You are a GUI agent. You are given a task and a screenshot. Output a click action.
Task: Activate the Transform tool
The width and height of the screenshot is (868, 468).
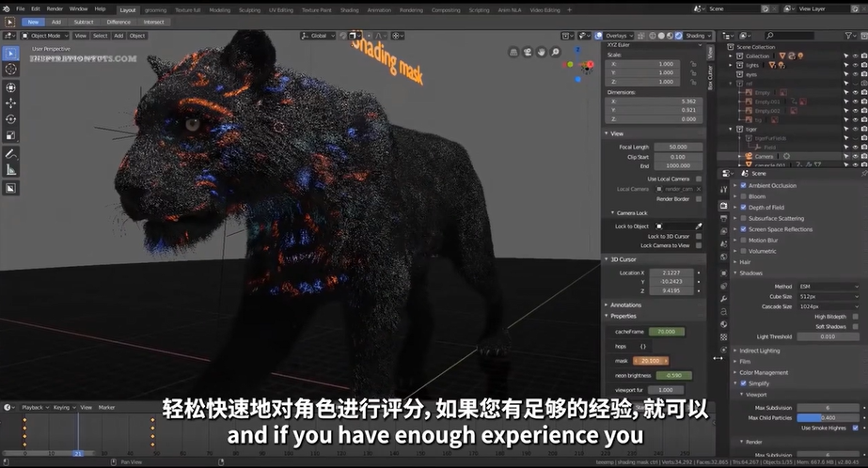pyautogui.click(x=10, y=87)
